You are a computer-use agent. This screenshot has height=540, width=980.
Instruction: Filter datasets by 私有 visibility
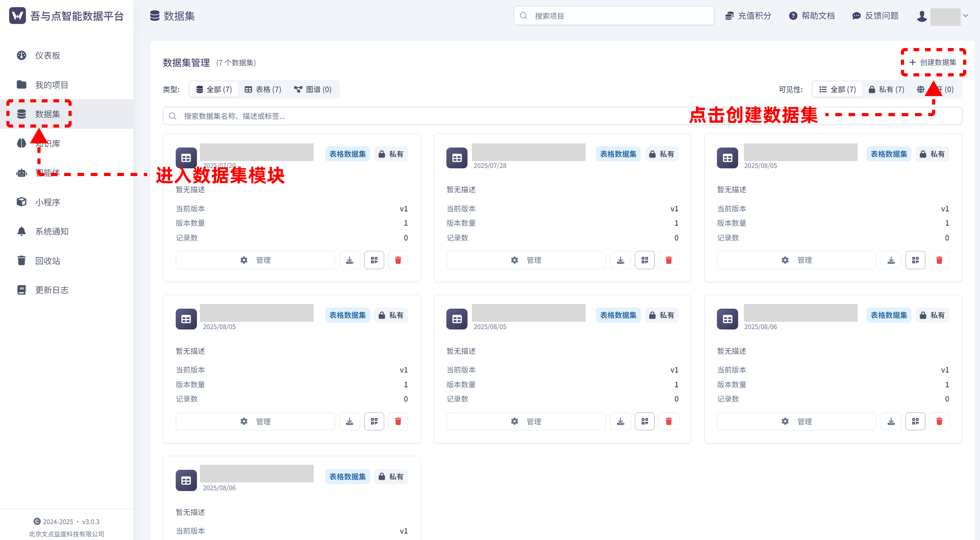(886, 89)
